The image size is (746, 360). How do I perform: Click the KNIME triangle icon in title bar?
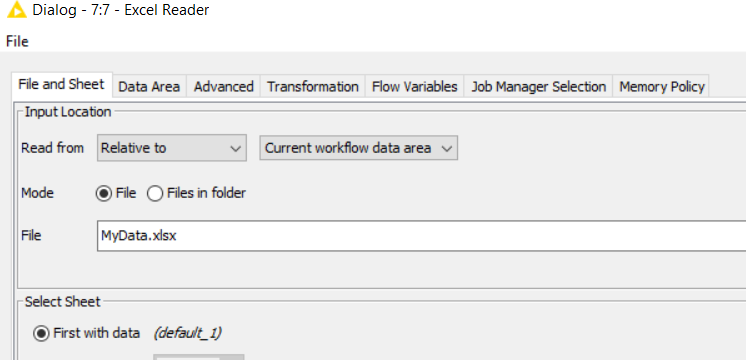coord(17,10)
